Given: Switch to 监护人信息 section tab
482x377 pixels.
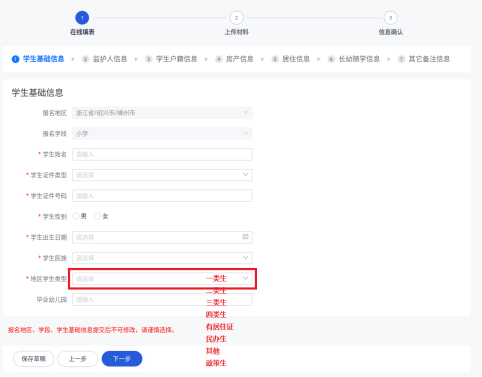Looking at the screenshot, I should pyautogui.click(x=105, y=59).
